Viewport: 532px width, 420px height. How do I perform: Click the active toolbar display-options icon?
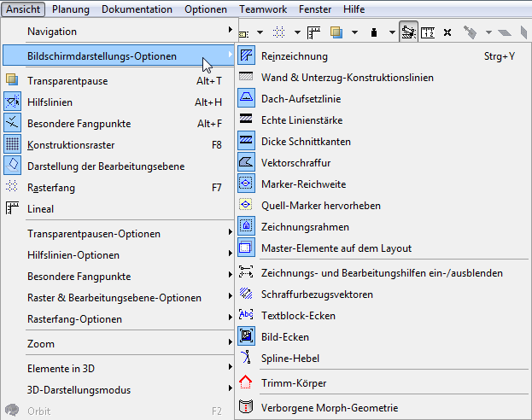(x=408, y=32)
